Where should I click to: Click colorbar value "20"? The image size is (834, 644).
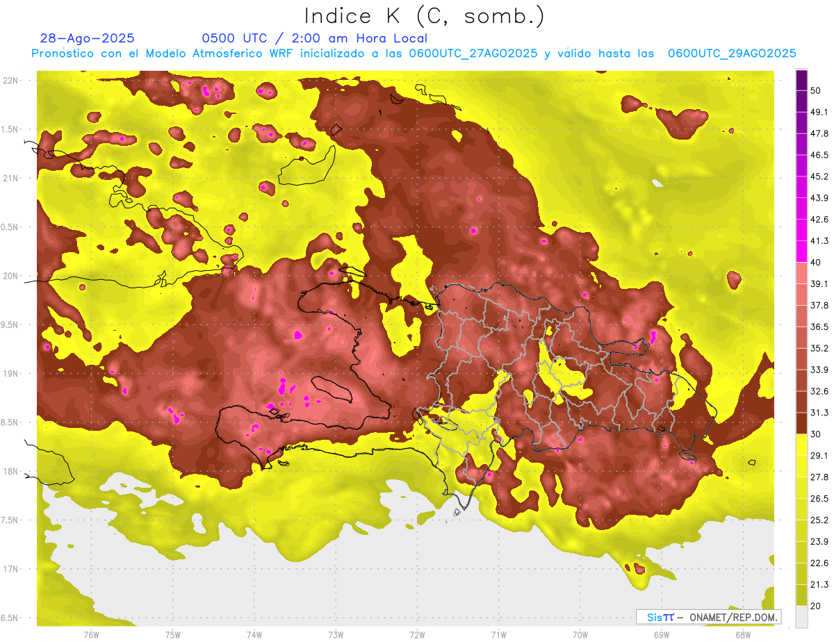pos(817,606)
